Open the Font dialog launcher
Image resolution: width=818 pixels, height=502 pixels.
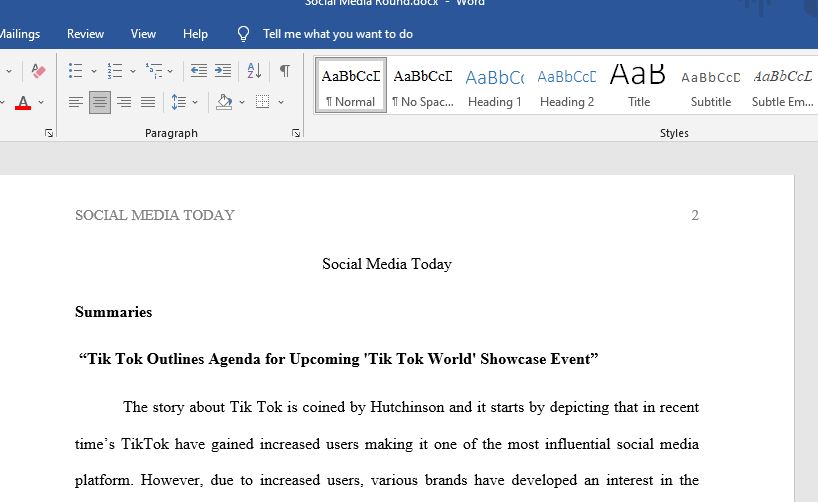[49, 133]
